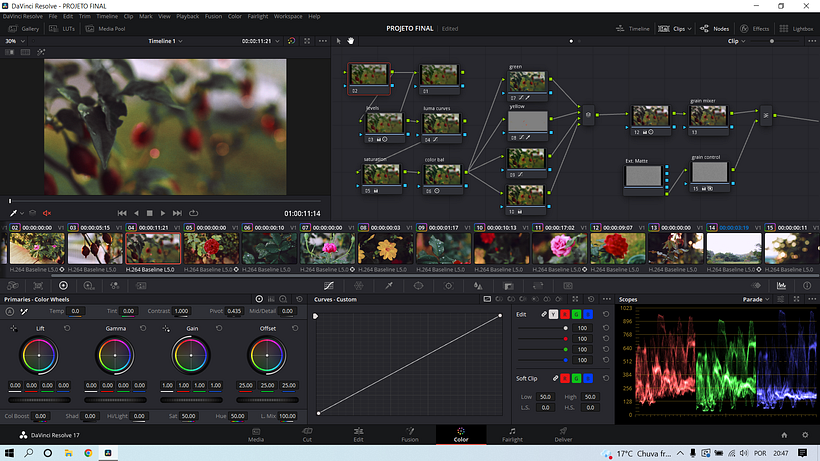Open the Color Warper palette
The image size is (820, 461).
click(x=359, y=286)
